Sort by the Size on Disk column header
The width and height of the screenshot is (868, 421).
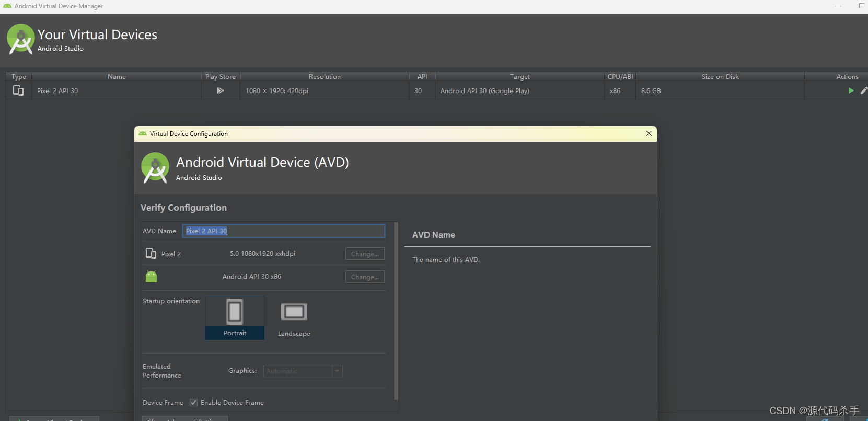coord(720,76)
